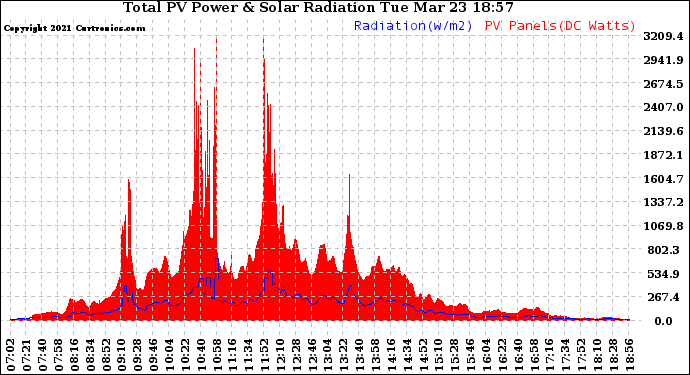Click the 2674.5 y-axis value
The height and width of the screenshot is (375, 690).
[663, 84]
